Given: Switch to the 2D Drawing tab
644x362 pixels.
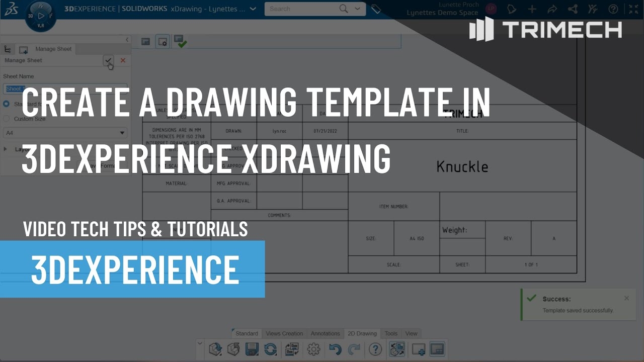Looking at the screenshot, I should pos(362,333).
